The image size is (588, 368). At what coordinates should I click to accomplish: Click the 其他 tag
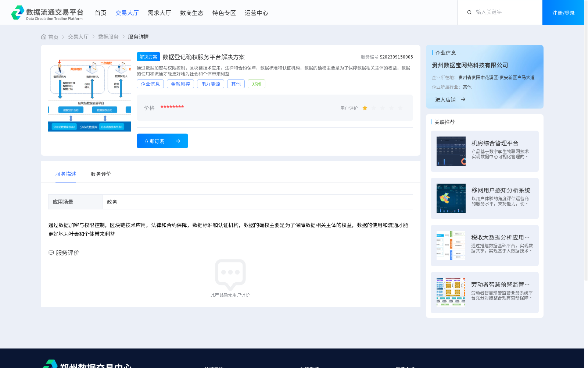click(x=236, y=84)
